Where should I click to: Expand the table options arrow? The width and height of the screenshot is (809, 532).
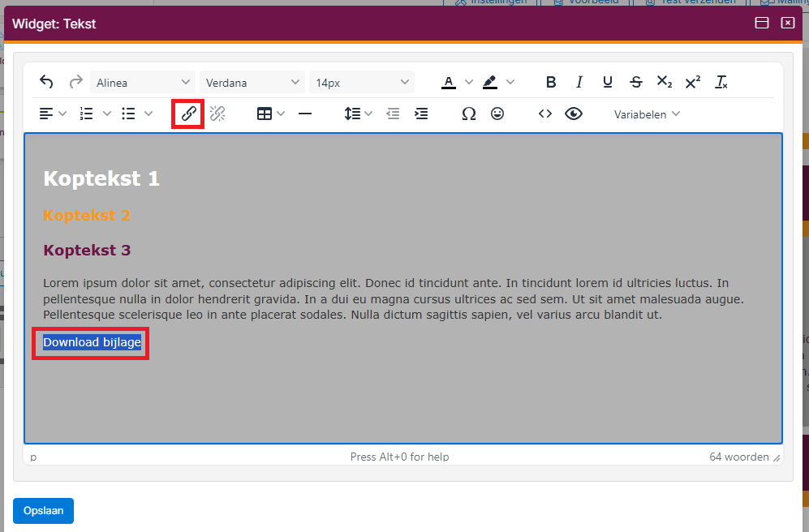(281, 114)
